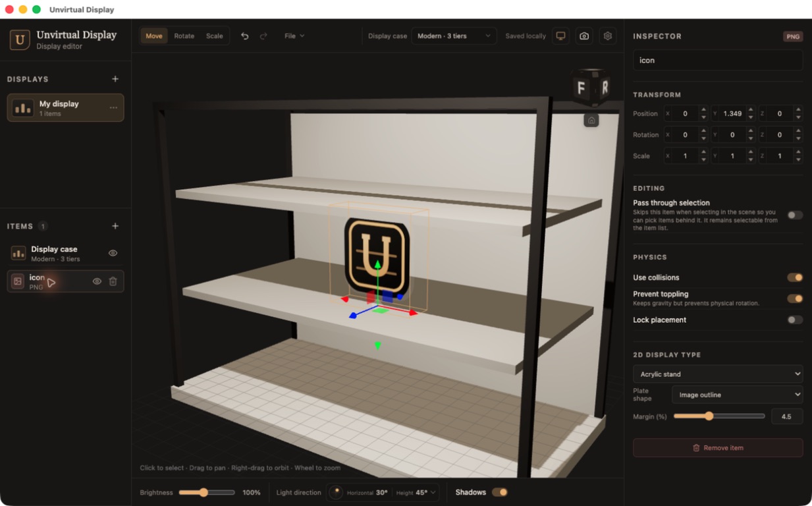Screen dimensions: 812x506
Task: Add a new item with plus icon
Action: pos(115,226)
